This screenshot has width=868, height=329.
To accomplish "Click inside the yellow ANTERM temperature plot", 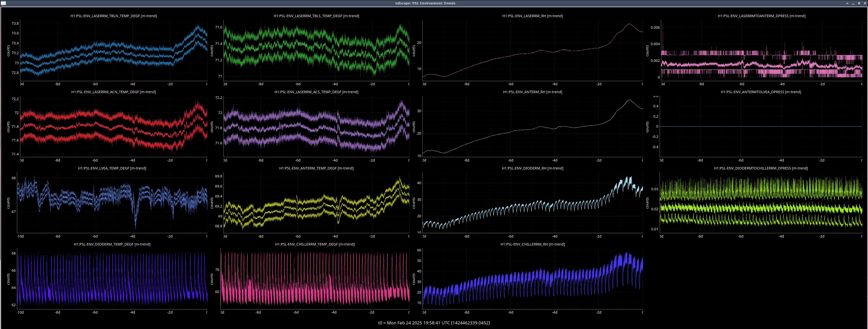I will point(316,202).
